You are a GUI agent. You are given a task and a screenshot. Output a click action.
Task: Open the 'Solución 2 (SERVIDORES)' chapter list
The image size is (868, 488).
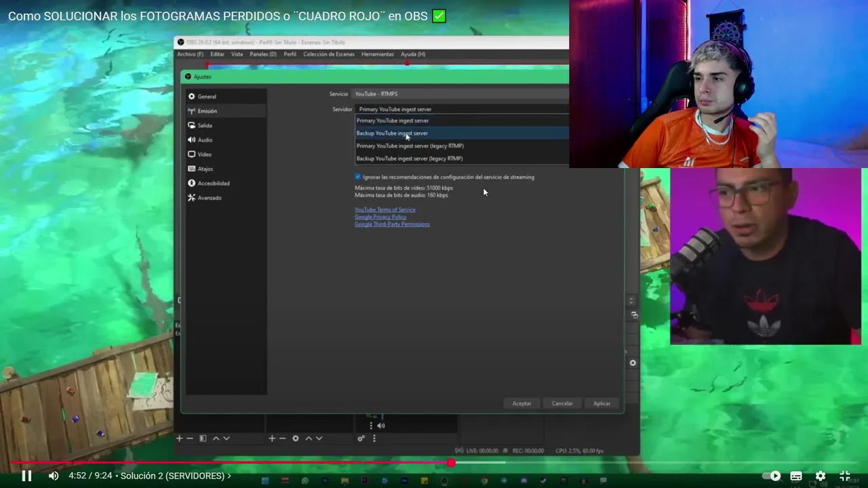coord(176,476)
